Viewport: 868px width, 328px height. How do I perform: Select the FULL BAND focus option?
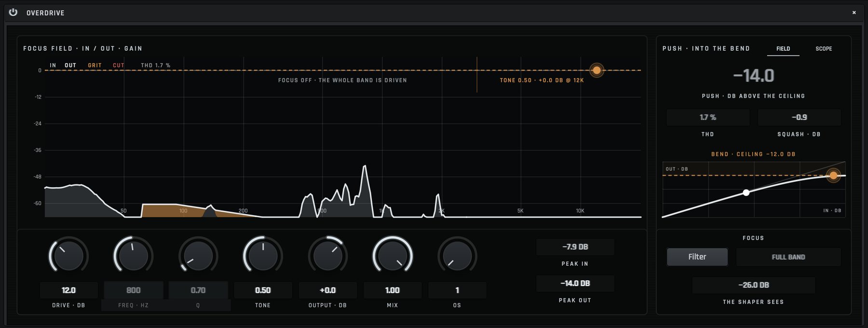coord(788,257)
